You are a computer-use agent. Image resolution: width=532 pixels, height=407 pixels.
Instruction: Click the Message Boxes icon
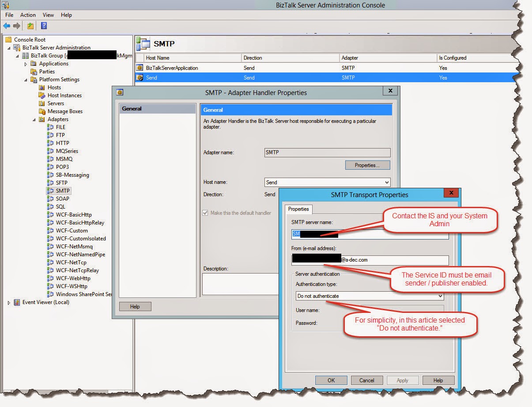(x=42, y=111)
